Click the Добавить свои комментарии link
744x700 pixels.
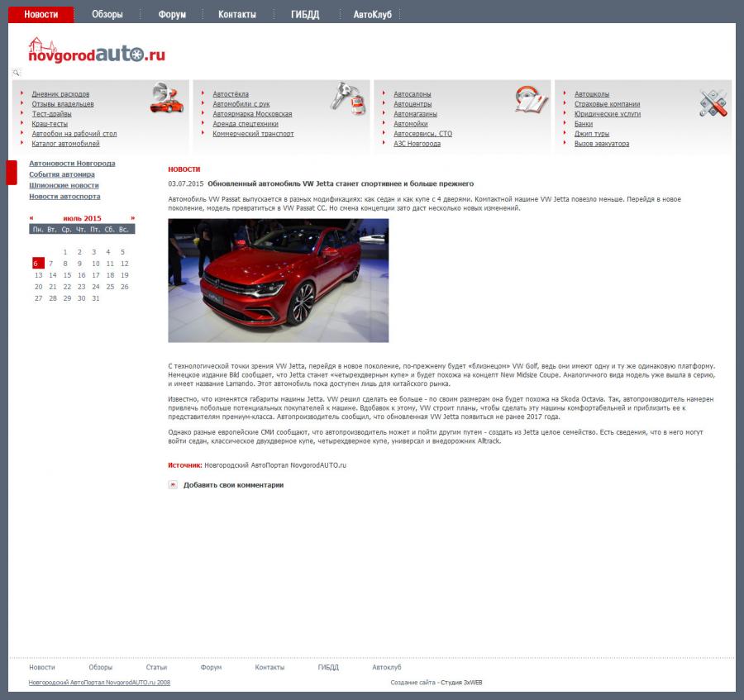point(233,485)
